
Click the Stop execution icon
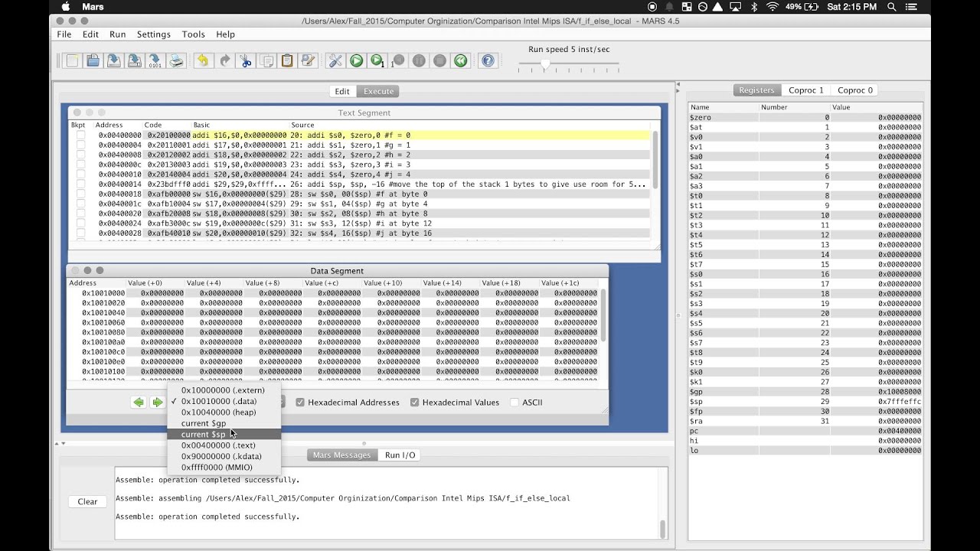pyautogui.click(x=439, y=61)
